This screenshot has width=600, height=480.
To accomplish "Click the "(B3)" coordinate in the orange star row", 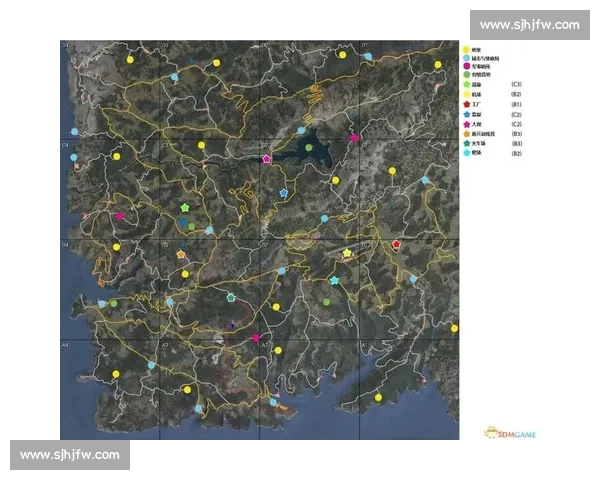I will (x=517, y=134).
